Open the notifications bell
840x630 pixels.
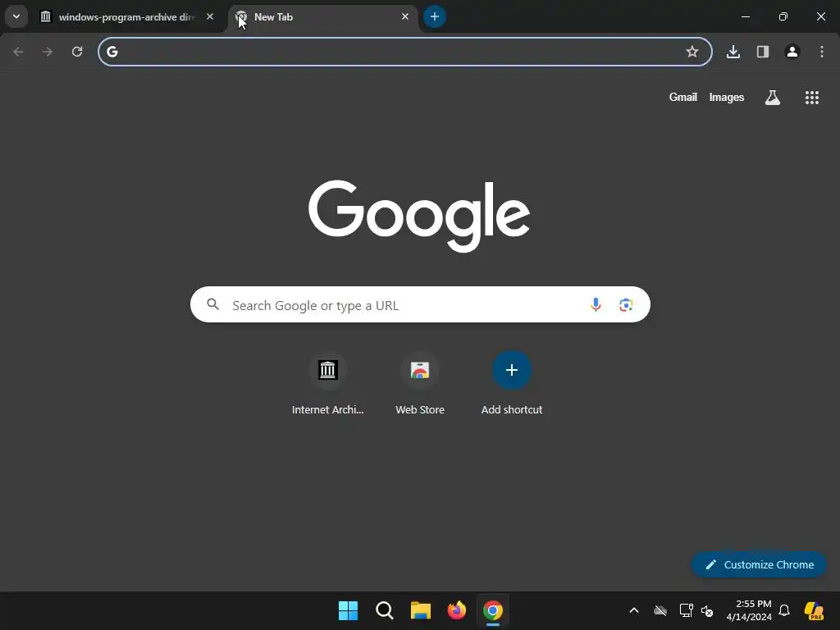tap(784, 610)
